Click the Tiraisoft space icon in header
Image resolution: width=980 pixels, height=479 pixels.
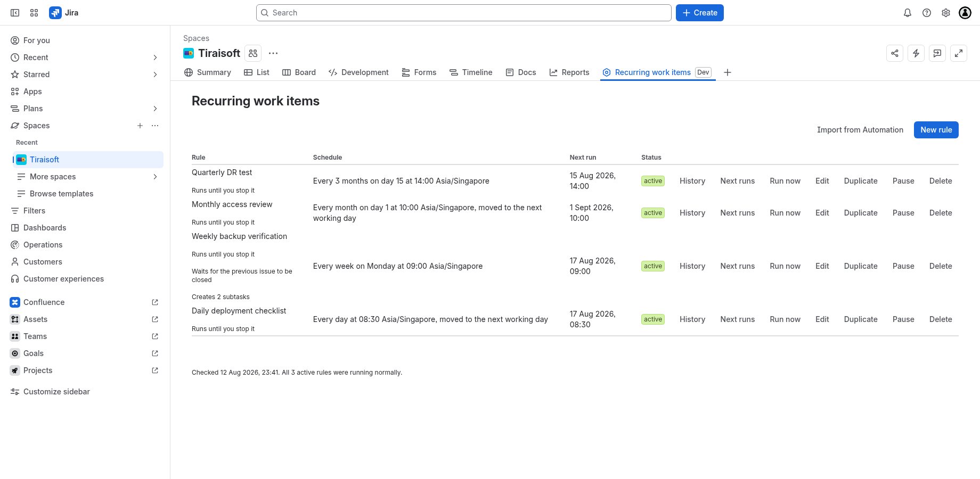coord(189,53)
